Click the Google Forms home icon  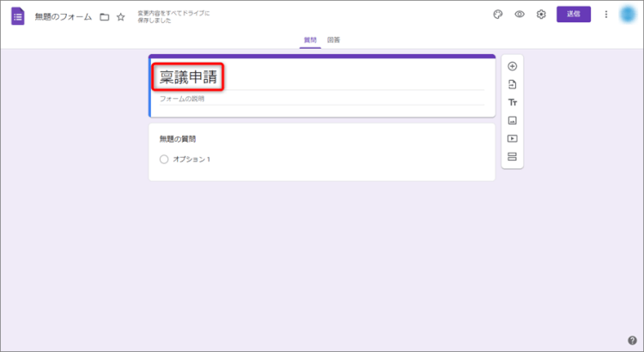[18, 15]
